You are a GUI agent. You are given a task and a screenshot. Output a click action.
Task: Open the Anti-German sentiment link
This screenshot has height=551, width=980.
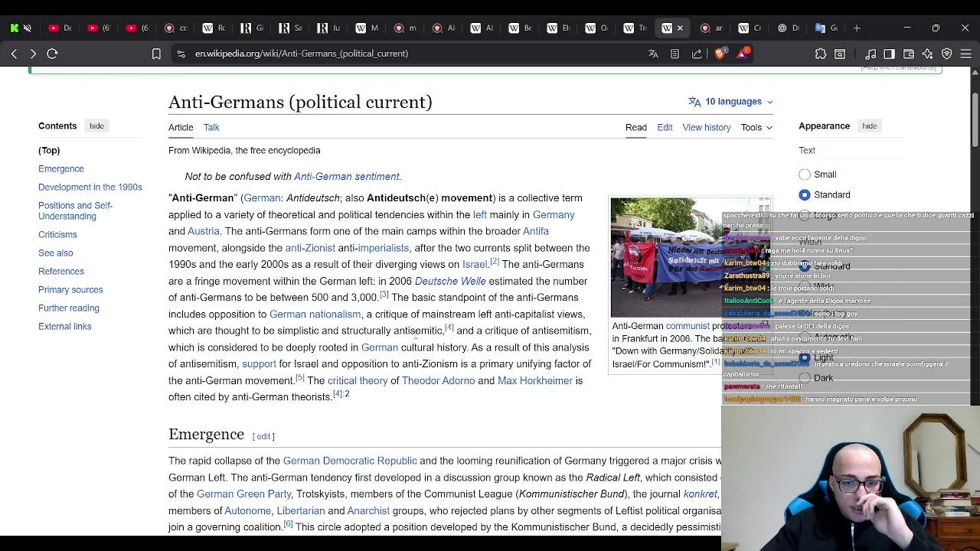347,177
